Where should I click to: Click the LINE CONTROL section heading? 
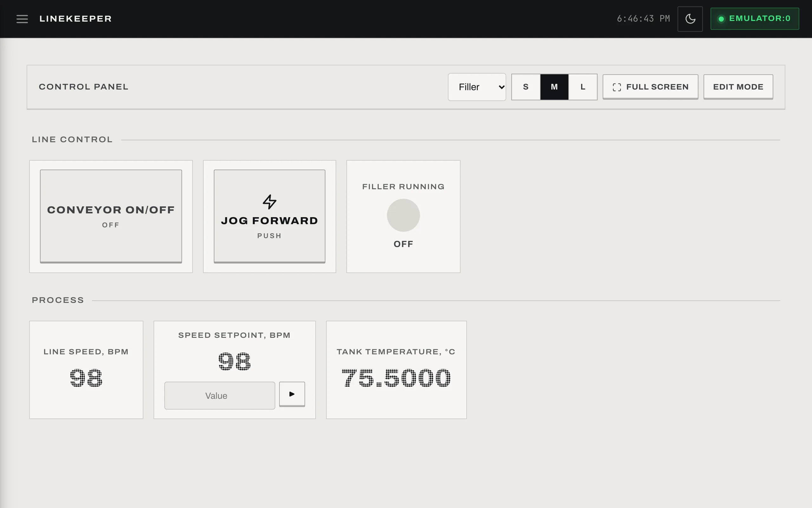tap(72, 140)
